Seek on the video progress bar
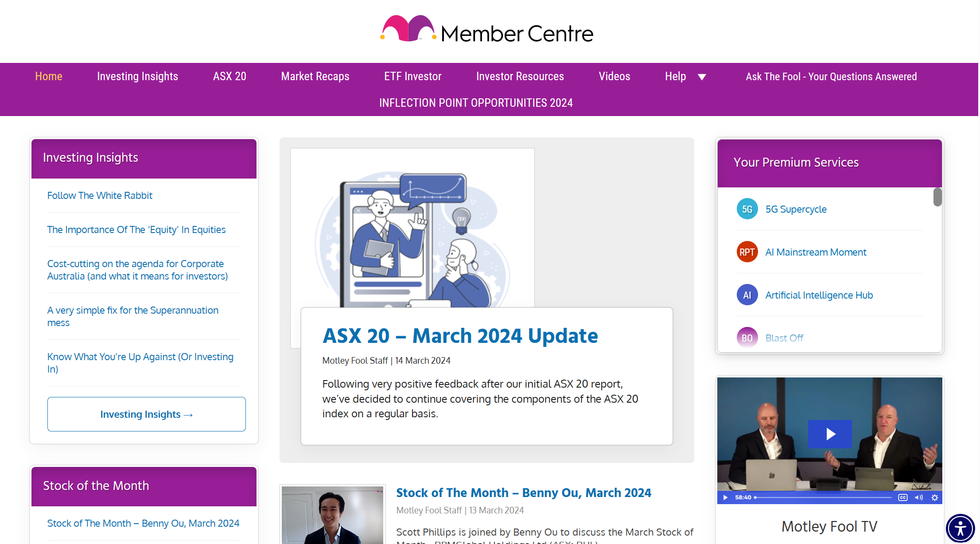980x544 pixels. 823,497
